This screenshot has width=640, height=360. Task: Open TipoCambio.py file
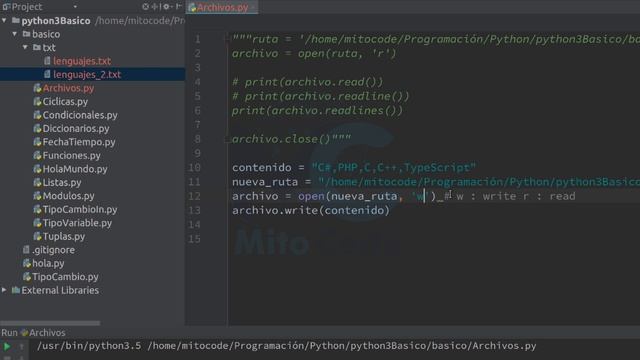pos(65,276)
